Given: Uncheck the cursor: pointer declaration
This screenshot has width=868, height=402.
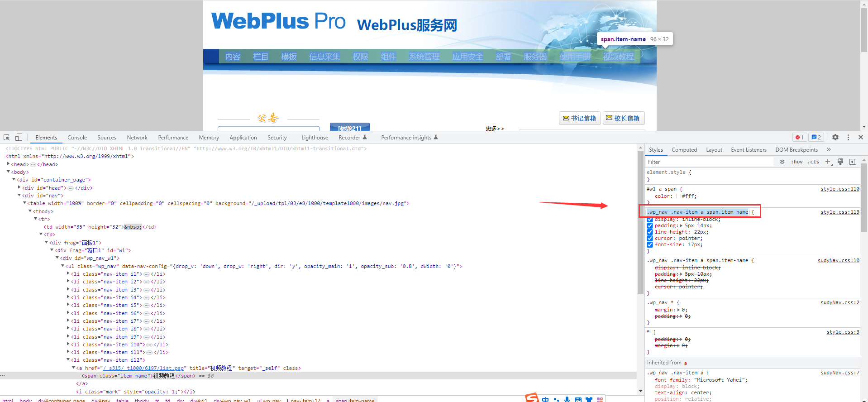Looking at the screenshot, I should 650,238.
